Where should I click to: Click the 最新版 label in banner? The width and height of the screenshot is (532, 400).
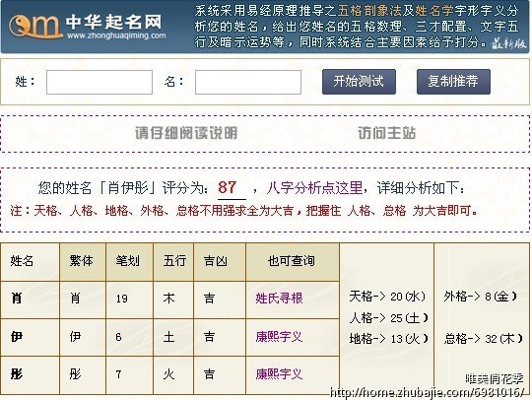[x=508, y=43]
